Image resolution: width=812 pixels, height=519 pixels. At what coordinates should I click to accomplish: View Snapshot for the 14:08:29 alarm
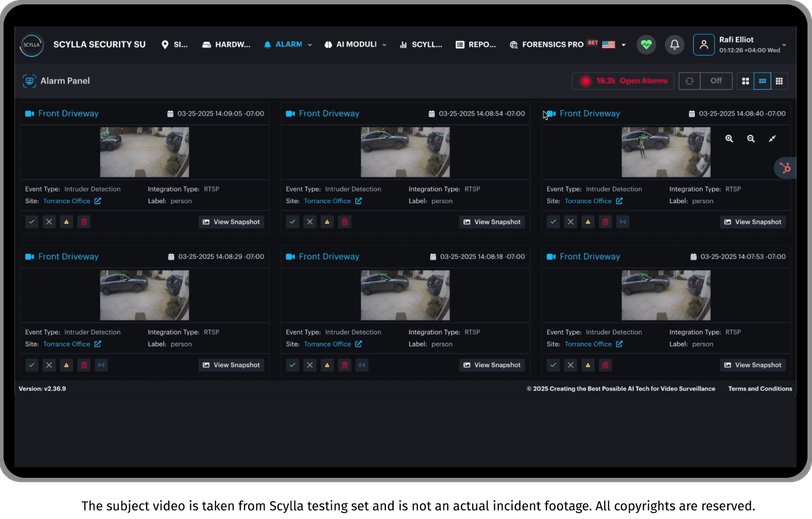click(x=231, y=365)
